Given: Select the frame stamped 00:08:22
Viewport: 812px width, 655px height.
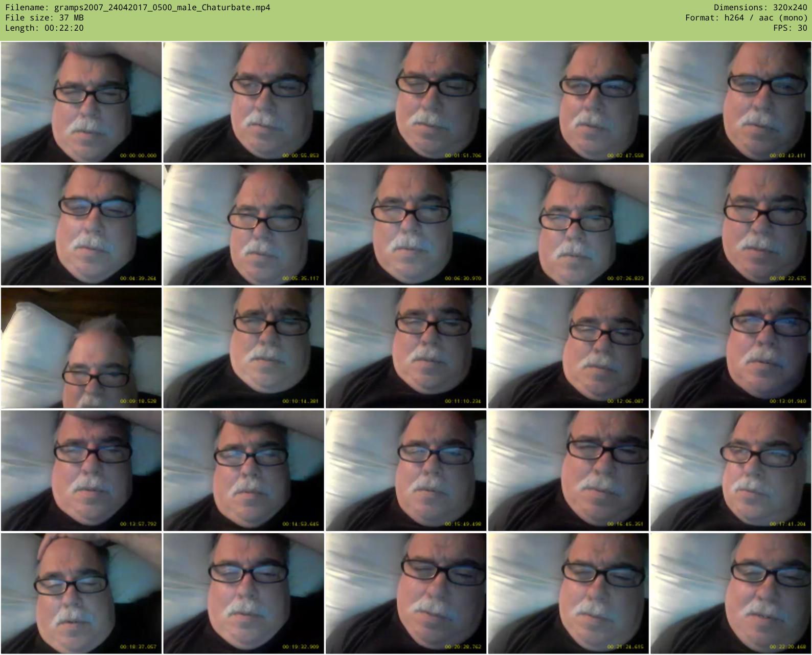Looking at the screenshot, I should [x=731, y=225].
